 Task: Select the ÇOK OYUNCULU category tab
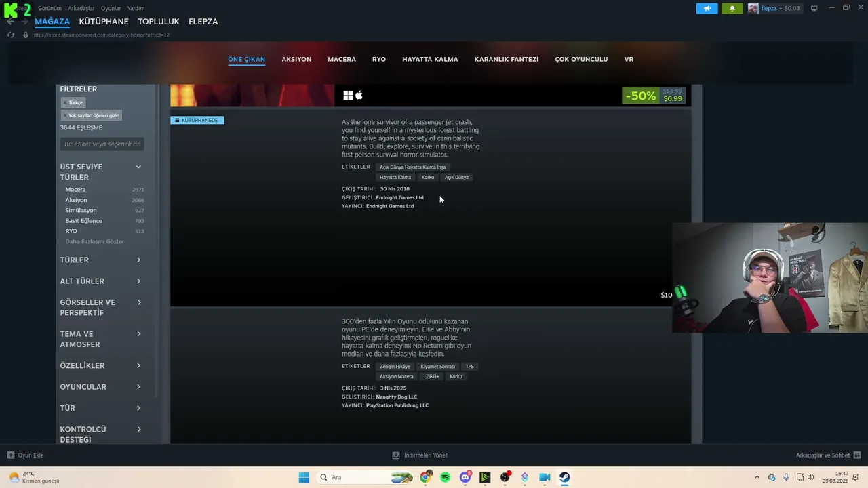pyautogui.click(x=581, y=59)
